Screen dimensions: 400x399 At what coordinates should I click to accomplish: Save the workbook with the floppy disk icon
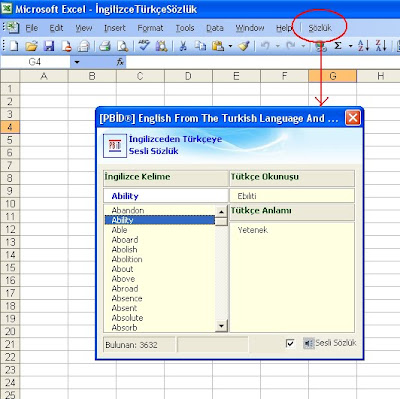click(49, 46)
